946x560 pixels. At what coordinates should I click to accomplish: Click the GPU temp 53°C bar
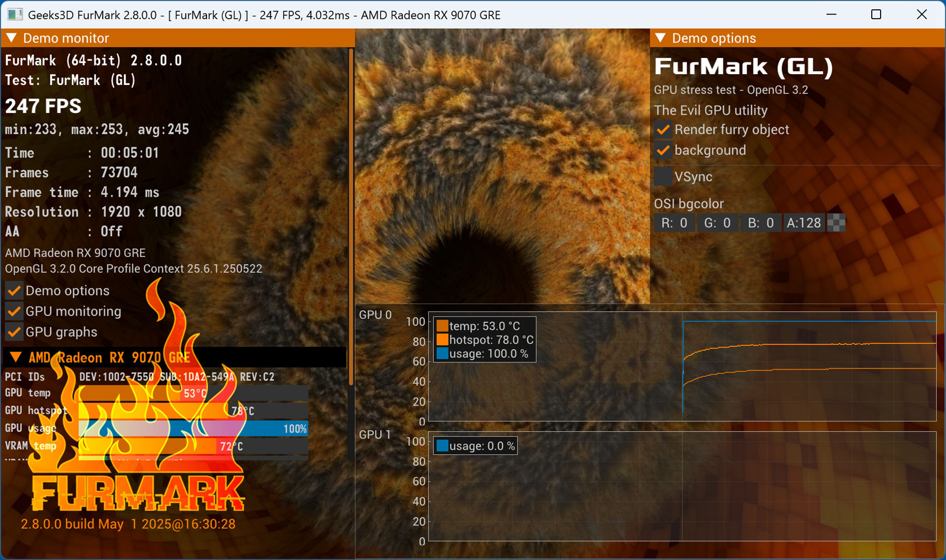(x=194, y=393)
